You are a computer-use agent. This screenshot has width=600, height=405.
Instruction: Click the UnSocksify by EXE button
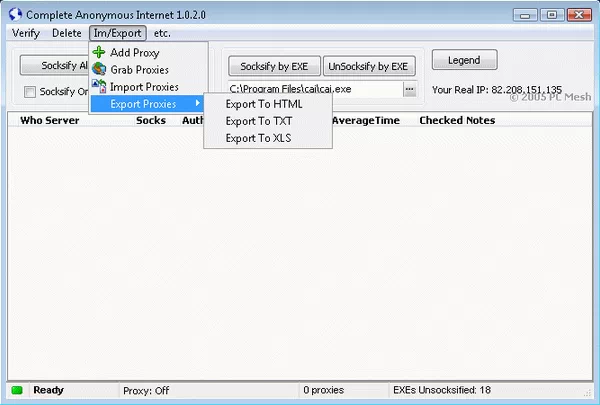pos(369,66)
